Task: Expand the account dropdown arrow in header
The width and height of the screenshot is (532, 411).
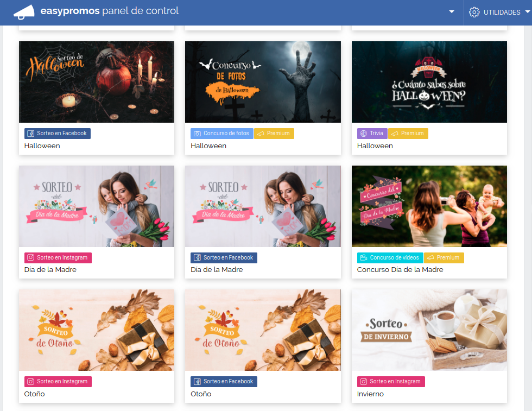Action: 452,12
